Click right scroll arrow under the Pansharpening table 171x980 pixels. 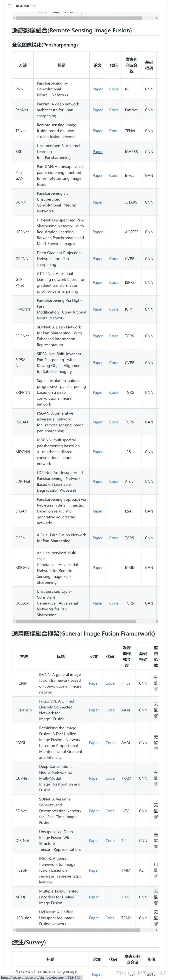tap(157, 621)
